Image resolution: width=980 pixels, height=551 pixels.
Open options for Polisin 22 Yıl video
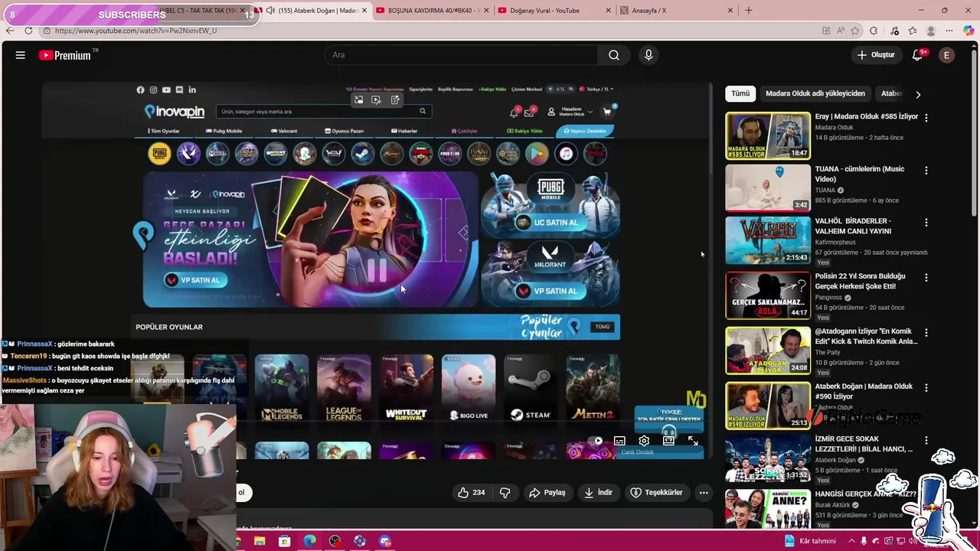pyautogui.click(x=926, y=277)
